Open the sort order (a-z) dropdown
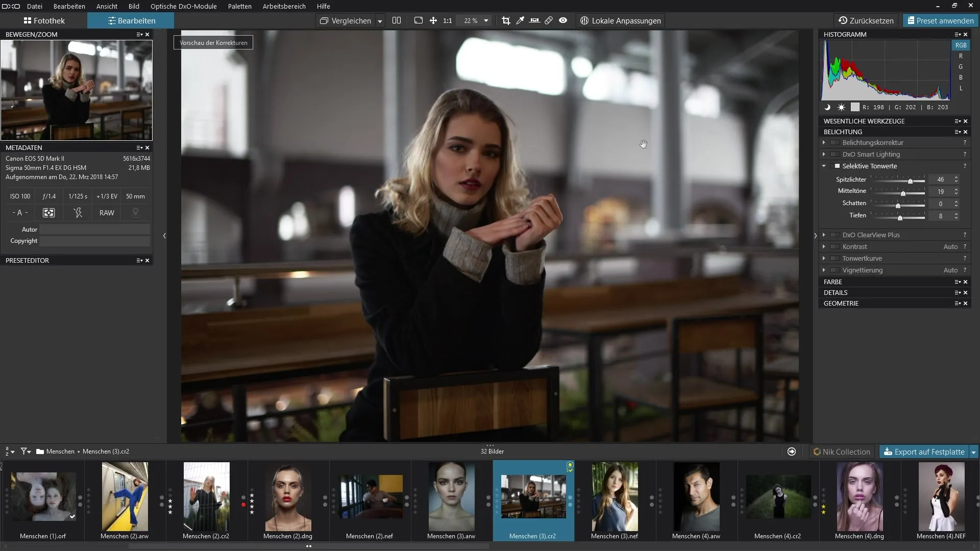The image size is (980, 551). (10, 452)
